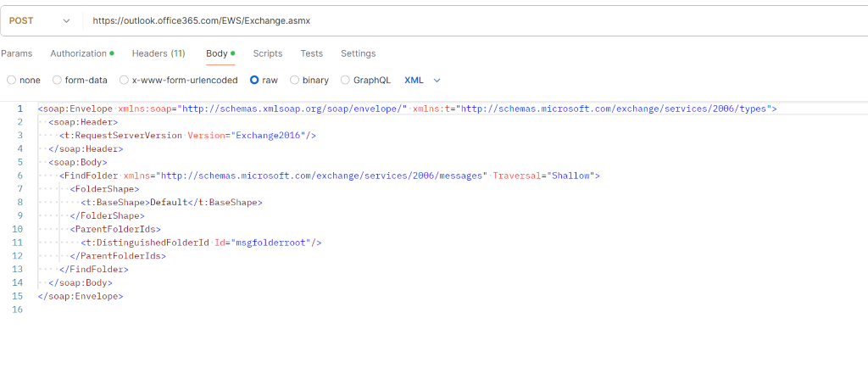
Task: Select the GraphQL body option
Action: click(x=365, y=80)
